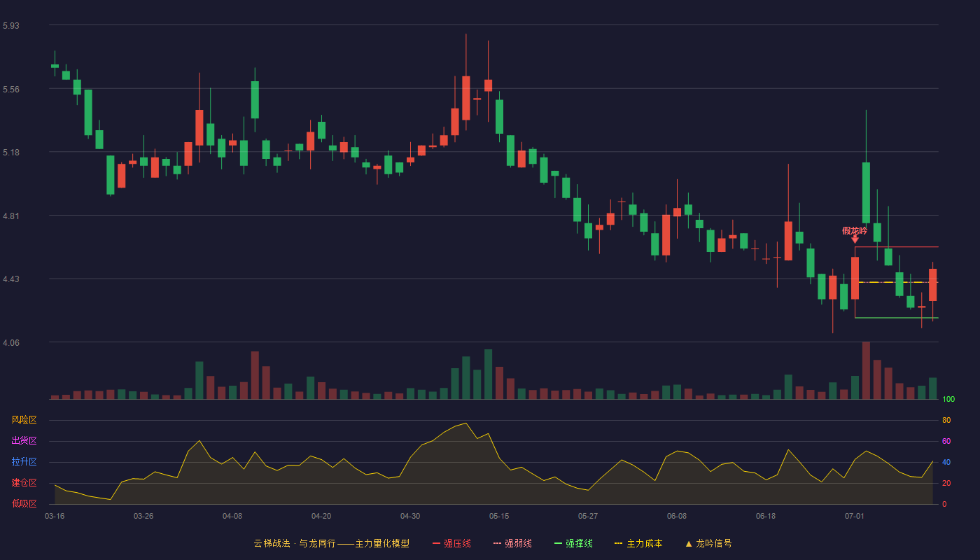Select the 拉升区 zone label
Viewport: 980px width, 560px height.
pos(24,462)
